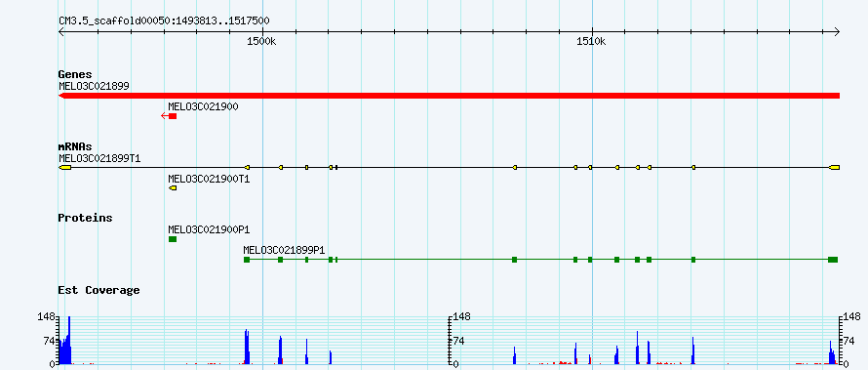This screenshot has width=868, height=370.
Task: Click the rightmost green exon of MELO3C021899P1
Action: pyautogui.click(x=833, y=260)
